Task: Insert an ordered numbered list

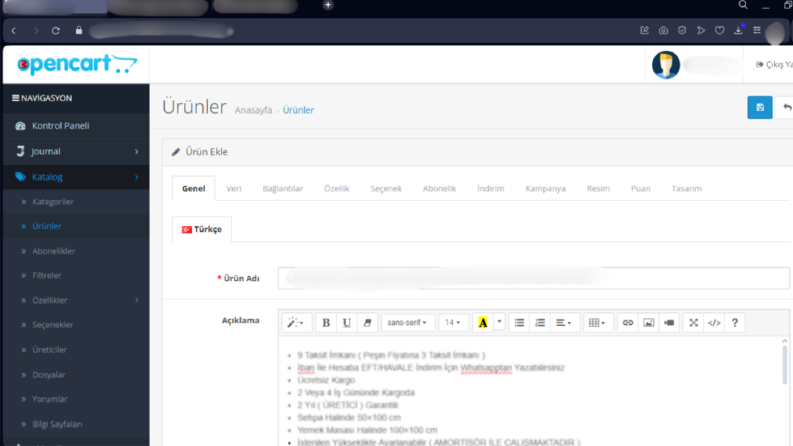Action: point(540,323)
